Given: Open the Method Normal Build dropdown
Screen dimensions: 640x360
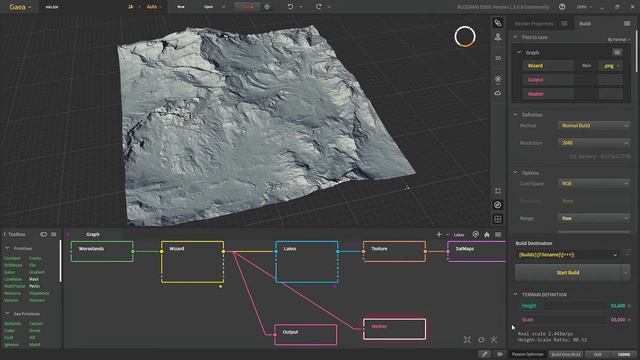Looking at the screenshot, I should pyautogui.click(x=594, y=126).
